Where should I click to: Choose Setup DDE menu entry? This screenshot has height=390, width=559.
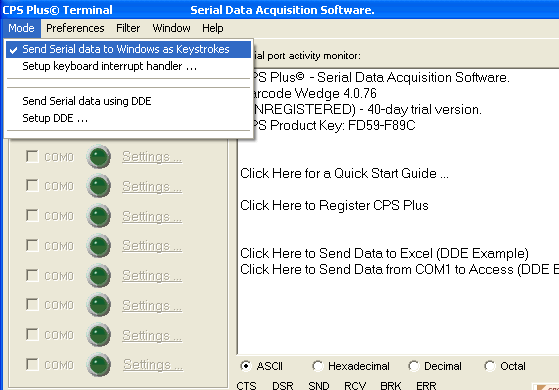coord(128,118)
